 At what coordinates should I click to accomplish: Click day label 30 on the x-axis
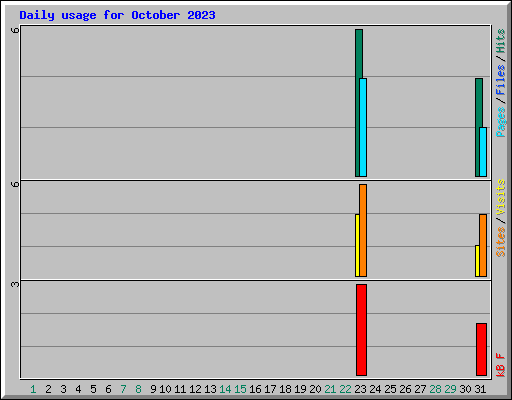pyautogui.click(x=465, y=389)
